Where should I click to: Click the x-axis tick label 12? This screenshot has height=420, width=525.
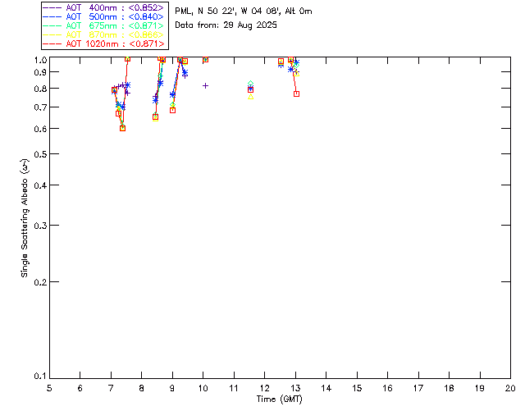(x=264, y=388)
